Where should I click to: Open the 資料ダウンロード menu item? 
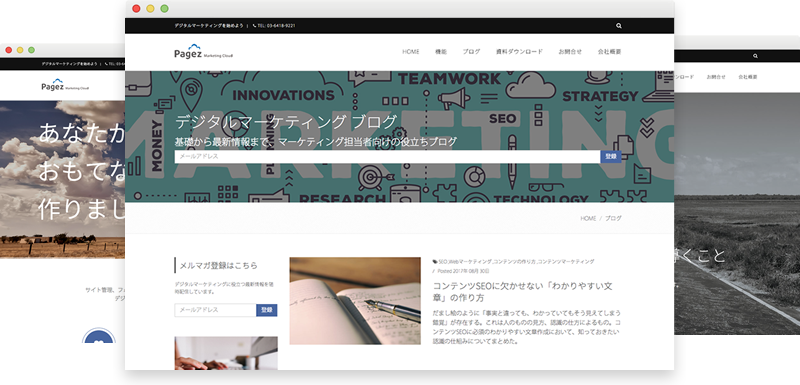(519, 52)
